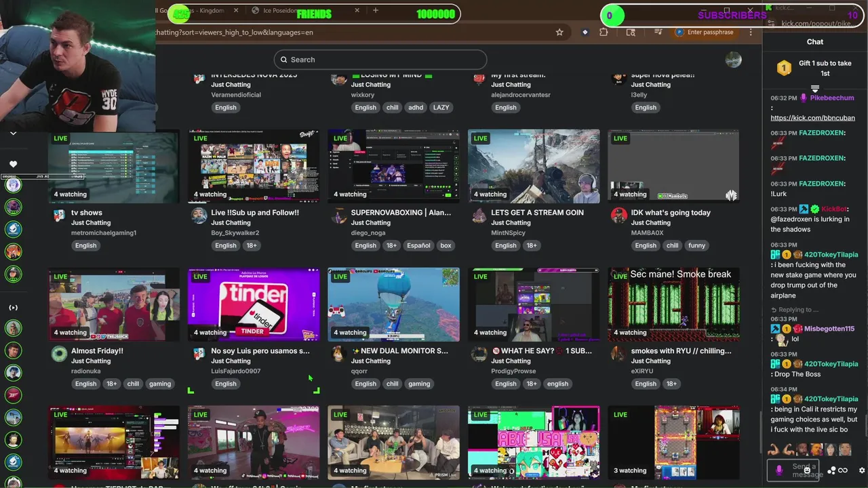This screenshot has height=488, width=868.
Task: Click the metromichaelgaming1 channel name
Action: (x=104, y=232)
